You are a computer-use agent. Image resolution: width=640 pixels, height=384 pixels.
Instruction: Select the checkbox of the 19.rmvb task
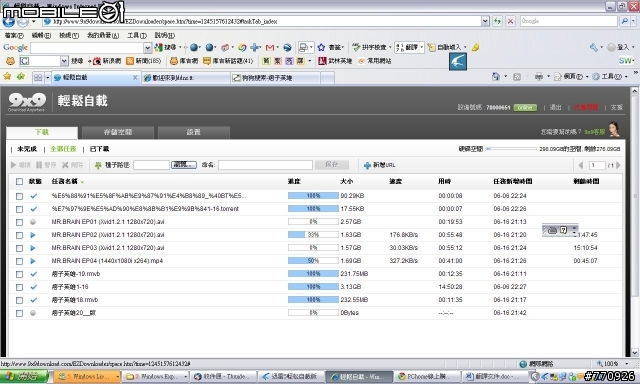click(x=19, y=274)
